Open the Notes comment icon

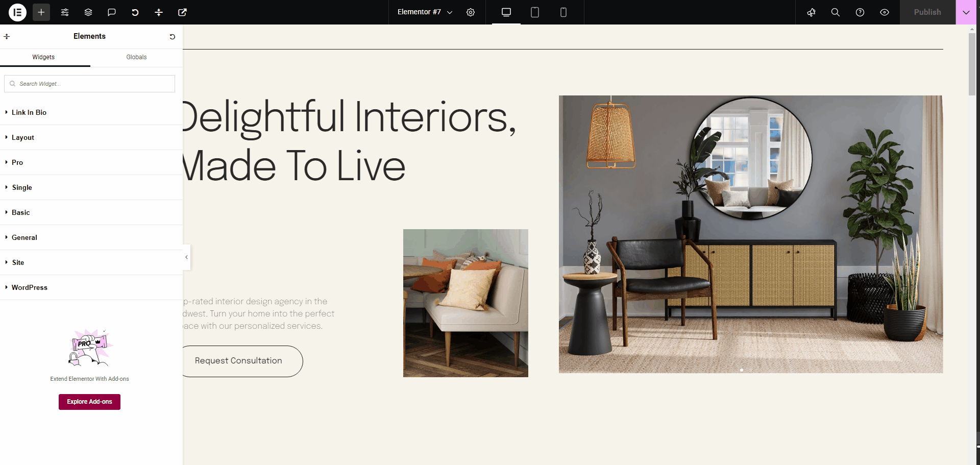112,12
